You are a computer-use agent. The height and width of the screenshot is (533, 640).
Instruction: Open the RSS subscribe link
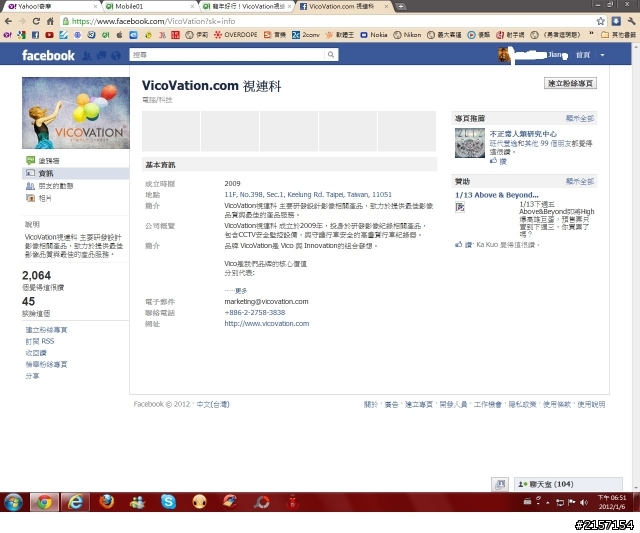point(40,341)
